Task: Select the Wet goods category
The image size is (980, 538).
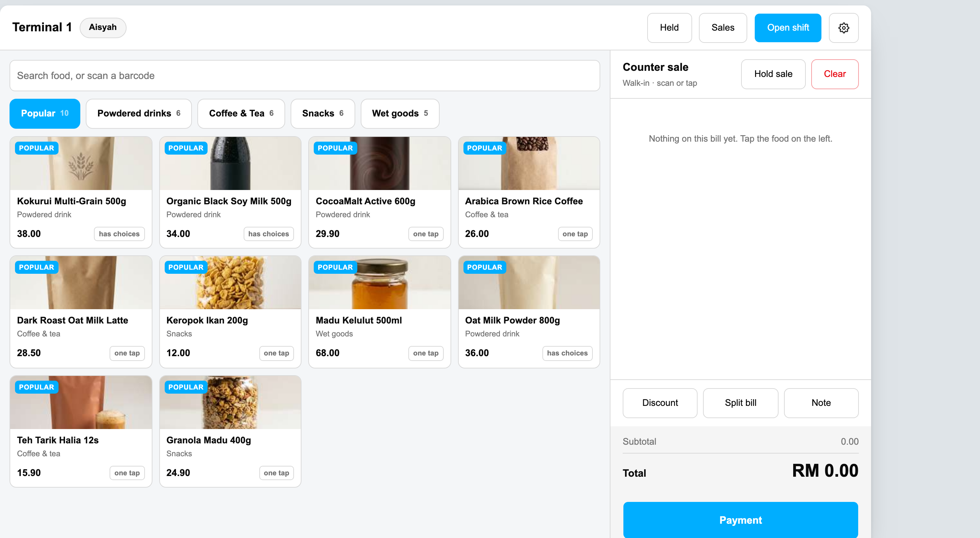Action: click(x=400, y=113)
